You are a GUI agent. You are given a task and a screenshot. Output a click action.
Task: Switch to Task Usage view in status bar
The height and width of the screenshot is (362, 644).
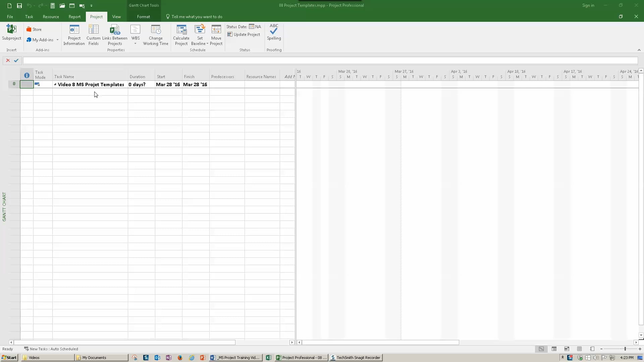pos(554,349)
